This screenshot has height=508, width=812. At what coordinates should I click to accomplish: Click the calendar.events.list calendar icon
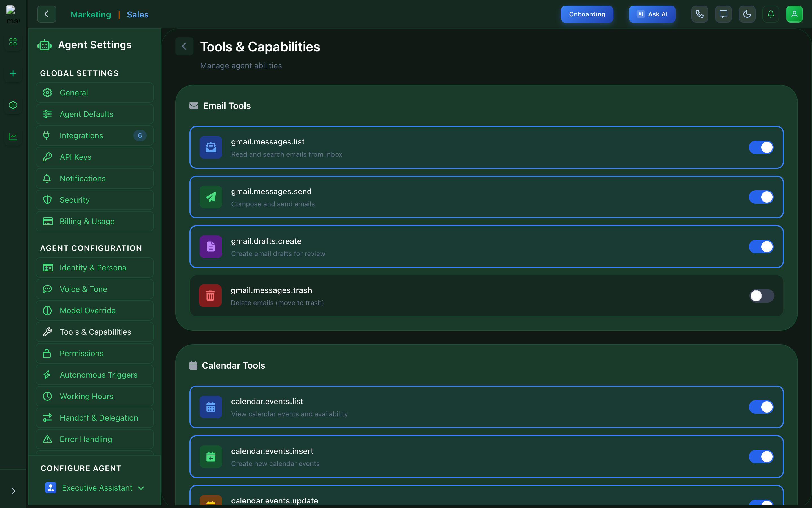[x=211, y=407]
